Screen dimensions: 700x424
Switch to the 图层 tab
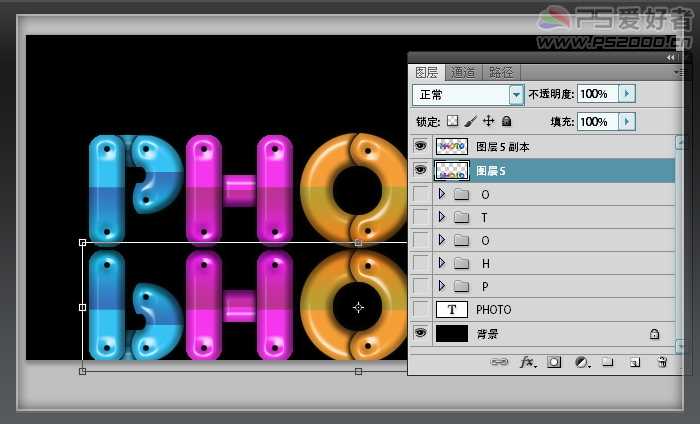[x=427, y=72]
